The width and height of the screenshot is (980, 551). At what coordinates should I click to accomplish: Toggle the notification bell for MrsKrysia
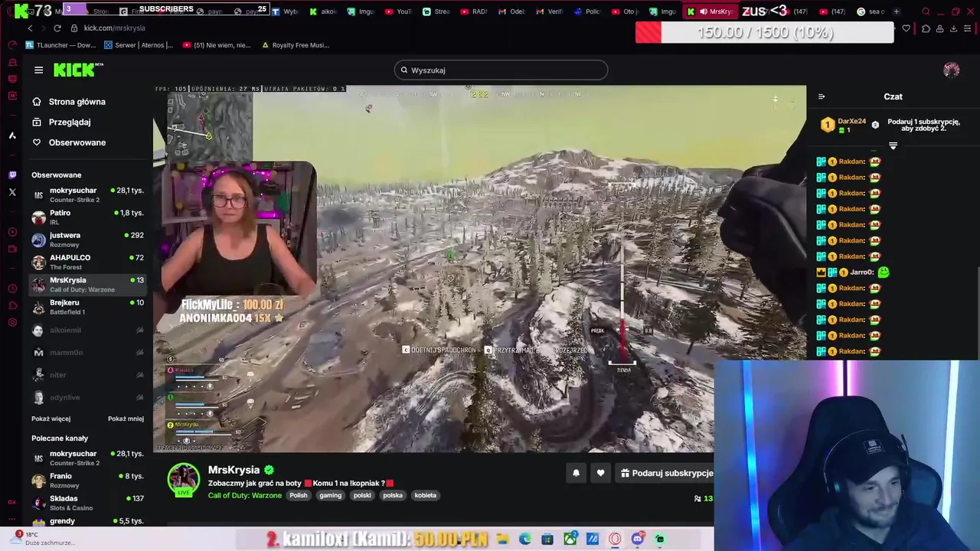pos(577,473)
